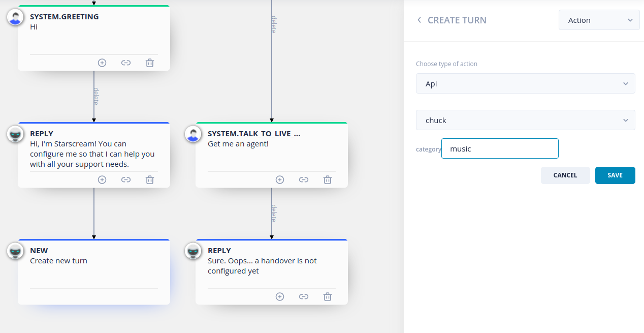The height and width of the screenshot is (333, 644).
Task: Select the 'Sure. Oops... a handover' text
Action: (x=262, y=266)
